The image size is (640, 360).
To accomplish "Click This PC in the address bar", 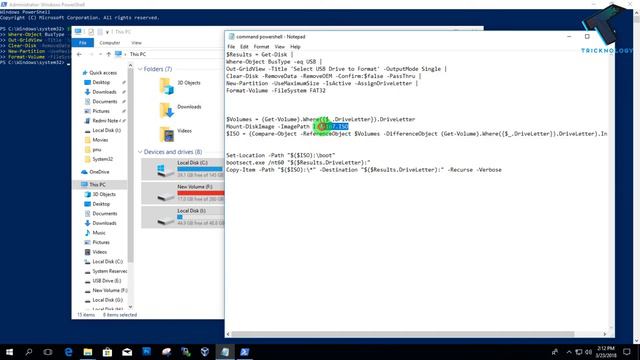I will (138, 54).
